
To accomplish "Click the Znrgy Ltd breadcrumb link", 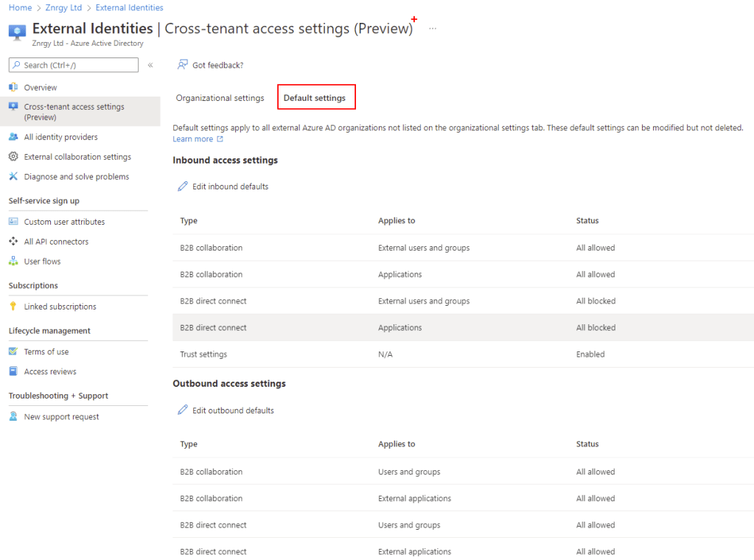I will [62, 7].
